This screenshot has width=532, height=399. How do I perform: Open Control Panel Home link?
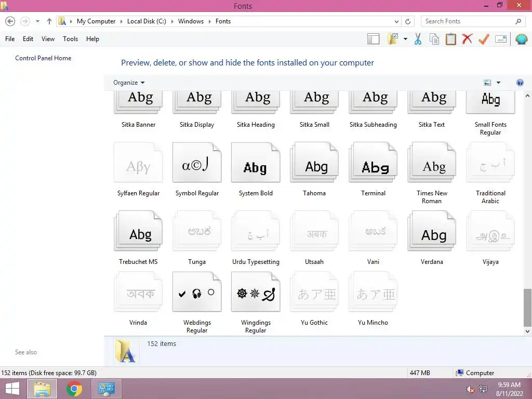(x=43, y=58)
